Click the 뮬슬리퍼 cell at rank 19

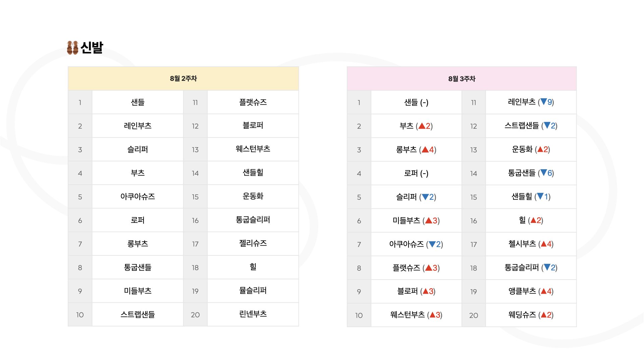(x=253, y=291)
